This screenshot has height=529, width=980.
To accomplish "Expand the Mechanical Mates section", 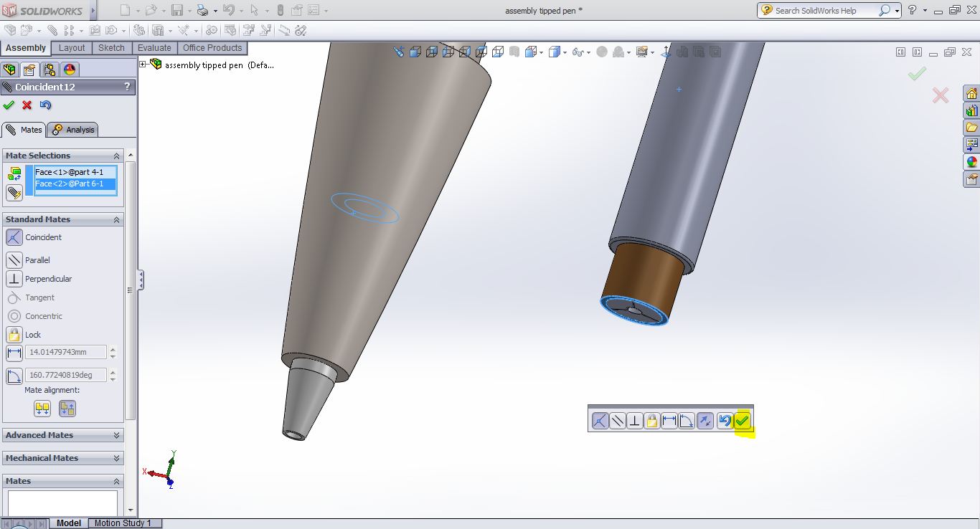I will 116,458.
